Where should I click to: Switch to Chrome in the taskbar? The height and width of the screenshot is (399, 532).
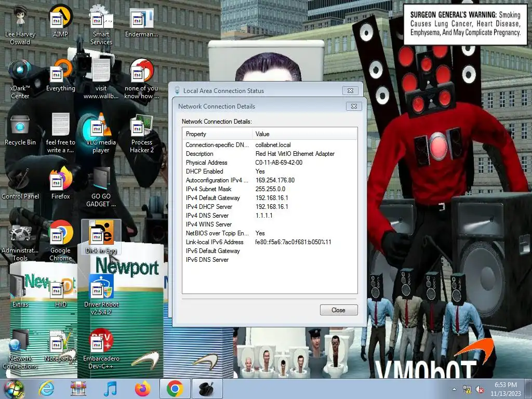pos(175,389)
